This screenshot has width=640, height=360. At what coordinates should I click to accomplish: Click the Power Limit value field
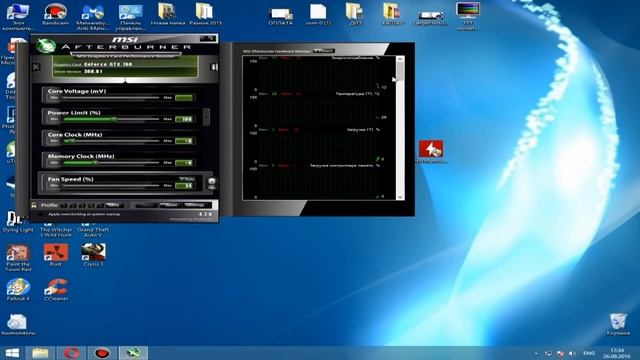pyautogui.click(x=184, y=119)
